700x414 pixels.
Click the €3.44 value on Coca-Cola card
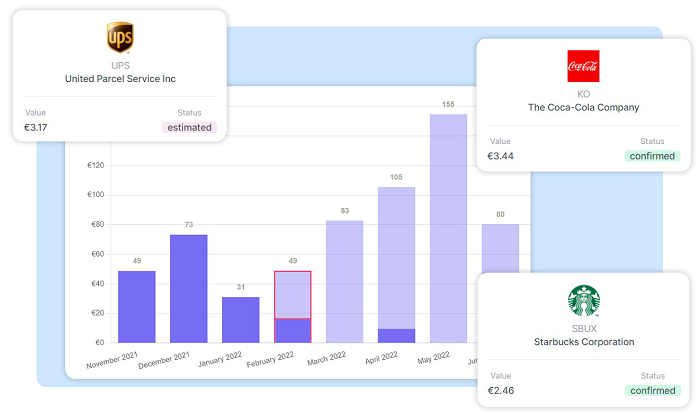click(500, 156)
